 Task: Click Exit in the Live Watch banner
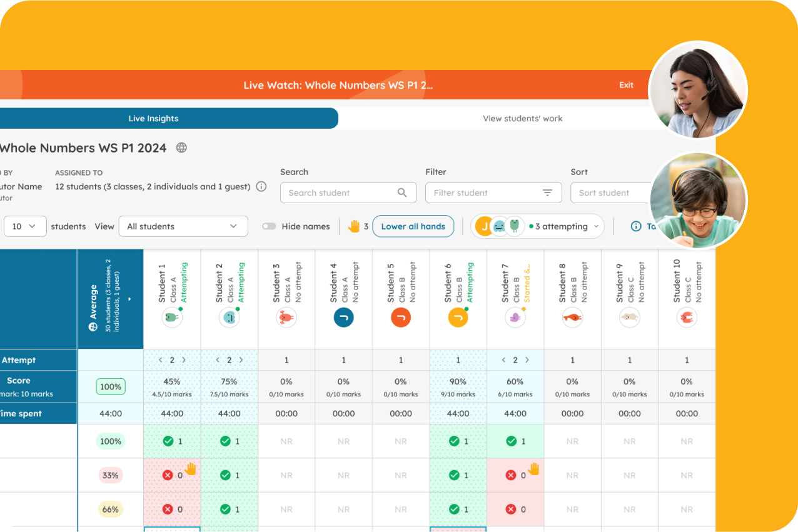point(626,85)
